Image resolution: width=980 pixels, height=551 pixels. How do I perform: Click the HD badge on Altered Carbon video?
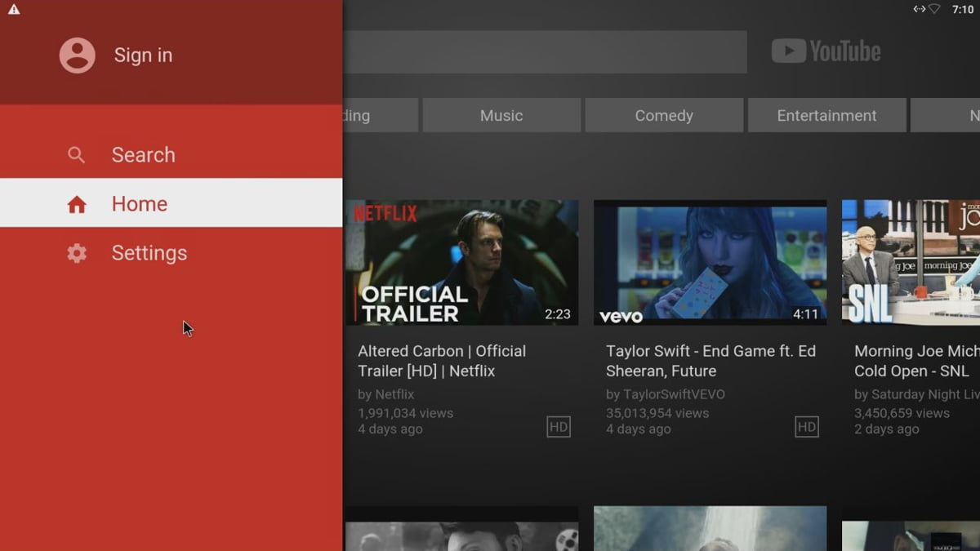pyautogui.click(x=559, y=426)
